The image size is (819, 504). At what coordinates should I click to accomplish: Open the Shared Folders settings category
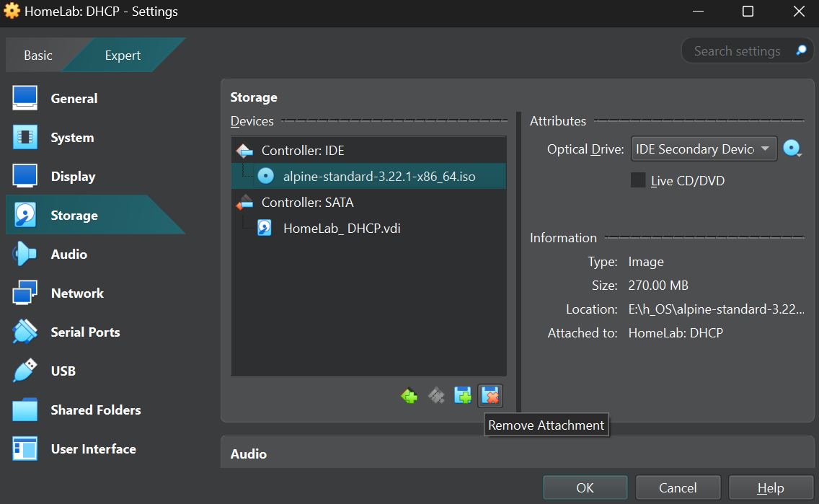coord(95,410)
